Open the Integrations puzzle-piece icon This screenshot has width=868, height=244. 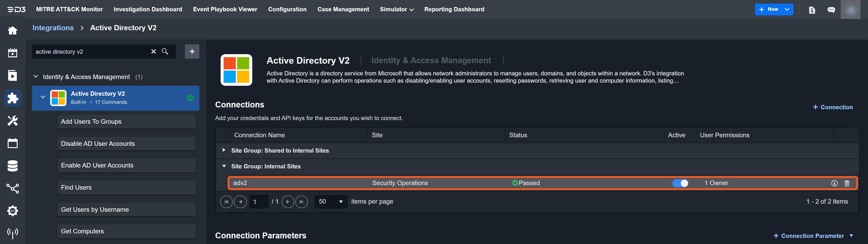pos(12,98)
